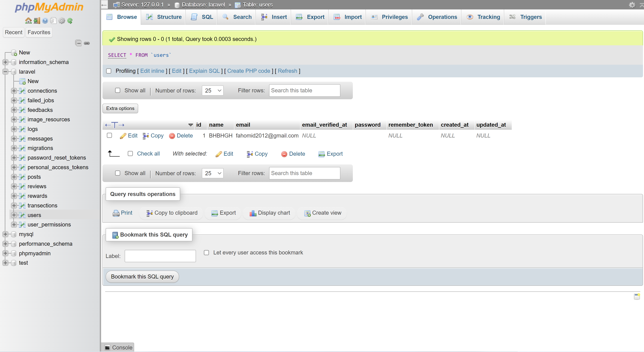Select the migrations table in tree

[x=40, y=148]
